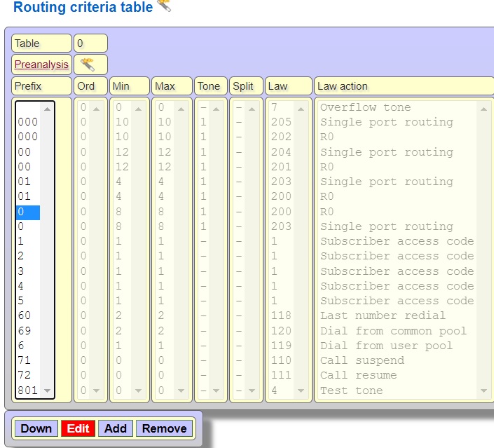Screen dimensions: 494x448
Task: Select prefix 801 in the Prefix list
Action: coord(27,391)
